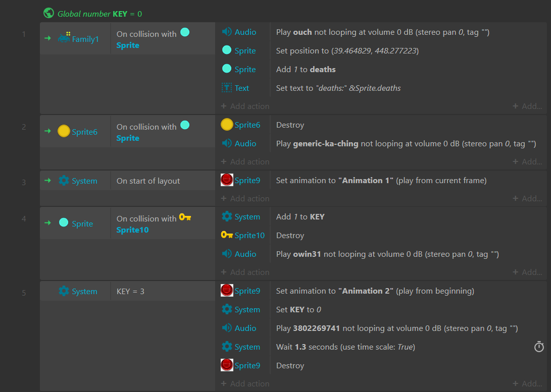This screenshot has width=551, height=392.
Task: Click the System gear icon for On start of layout
Action: [x=64, y=181]
